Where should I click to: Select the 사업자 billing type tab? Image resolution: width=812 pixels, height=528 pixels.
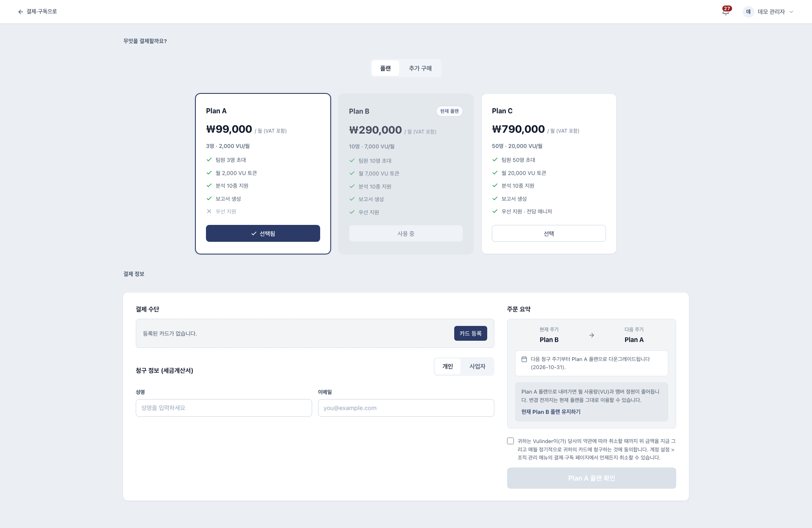(x=477, y=367)
